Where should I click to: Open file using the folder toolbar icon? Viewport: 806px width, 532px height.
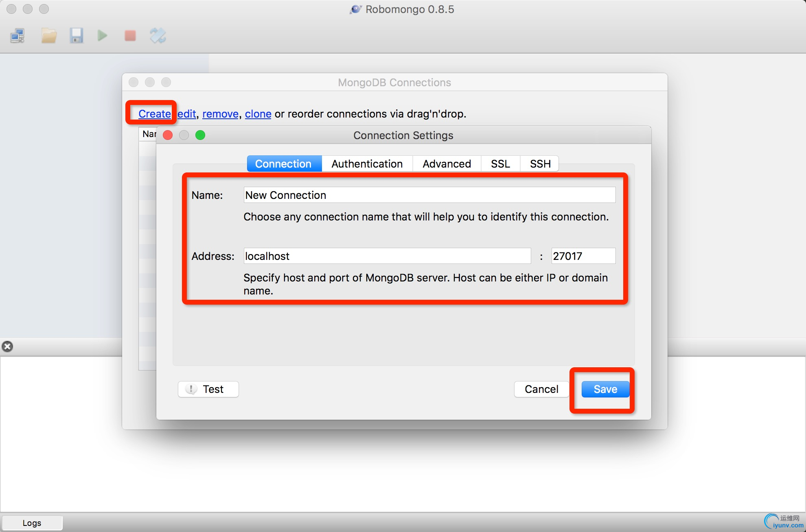pyautogui.click(x=49, y=36)
